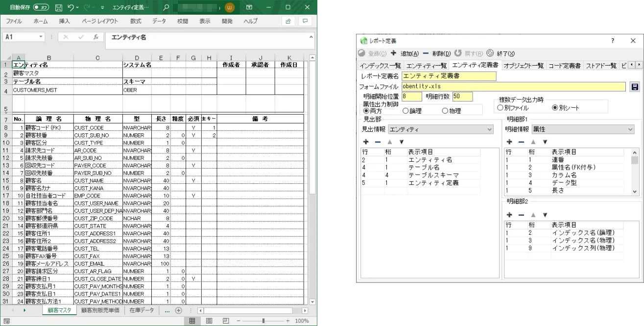Remove a row in 見出部 with minus icon
Screen dimensions: 644x326
pyautogui.click(x=377, y=142)
